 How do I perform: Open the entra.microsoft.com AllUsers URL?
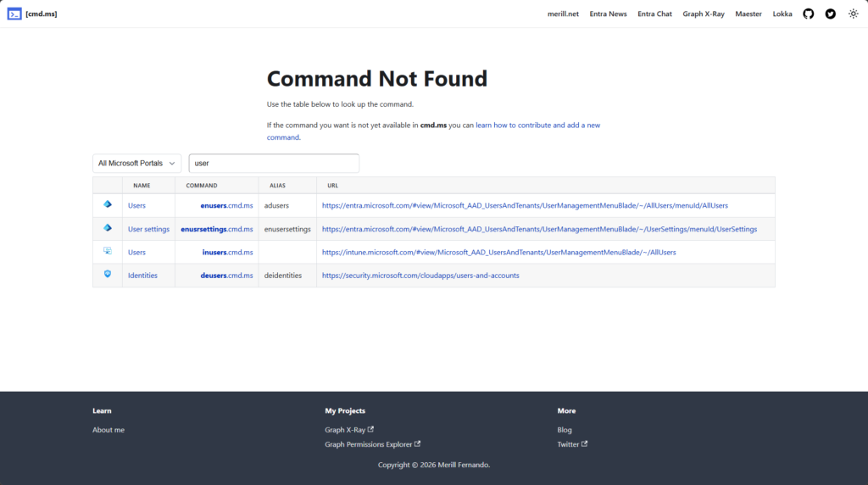(525, 205)
